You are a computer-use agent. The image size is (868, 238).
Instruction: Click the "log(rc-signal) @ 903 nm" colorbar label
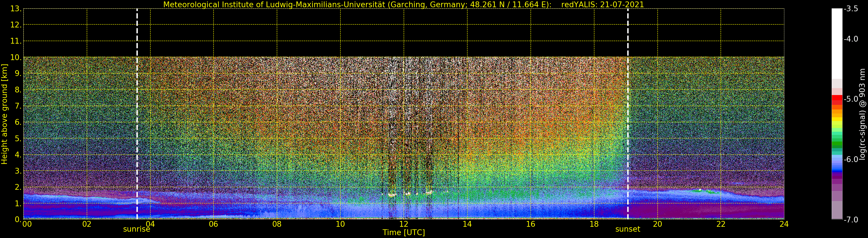pos(862,114)
